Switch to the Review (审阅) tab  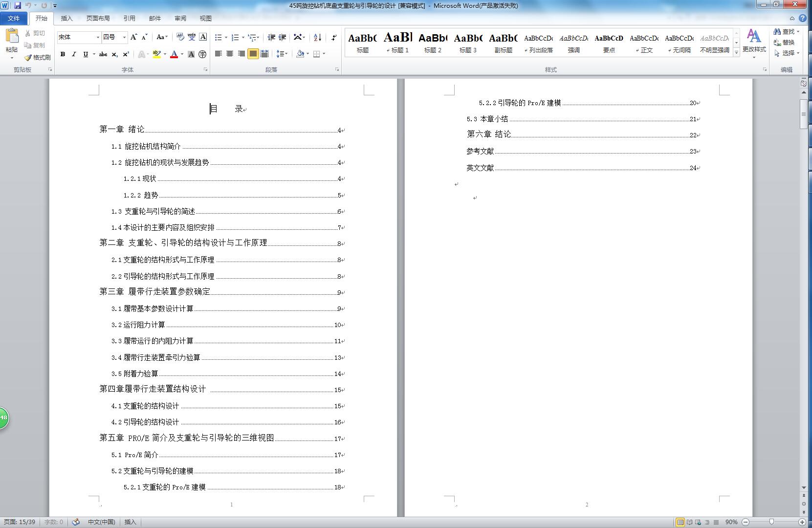coord(180,19)
